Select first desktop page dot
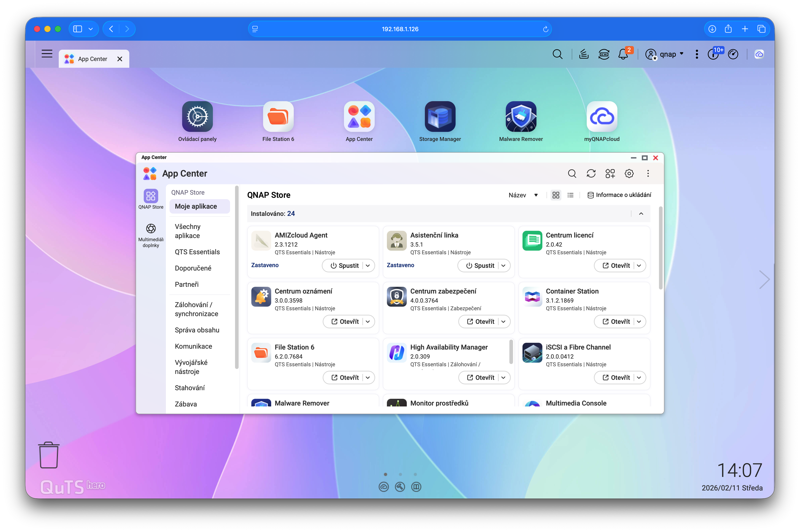This screenshot has height=532, width=800. pyautogui.click(x=385, y=474)
